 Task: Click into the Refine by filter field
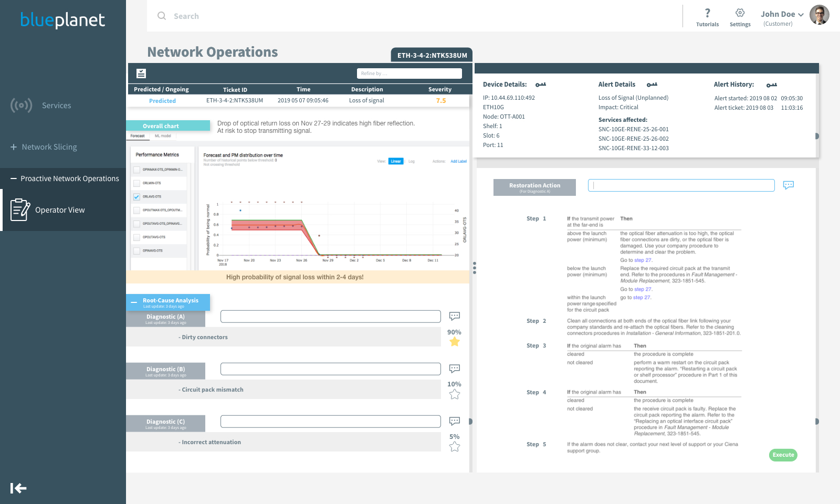point(409,73)
